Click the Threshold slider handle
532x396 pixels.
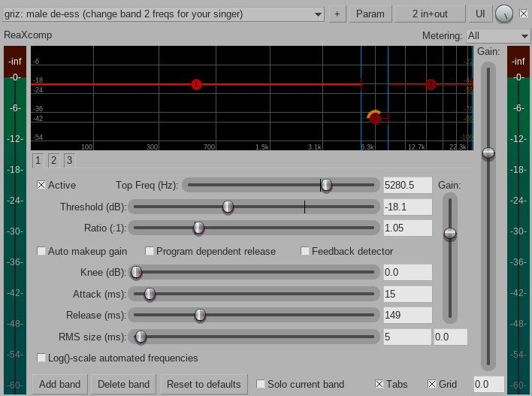[228, 207]
